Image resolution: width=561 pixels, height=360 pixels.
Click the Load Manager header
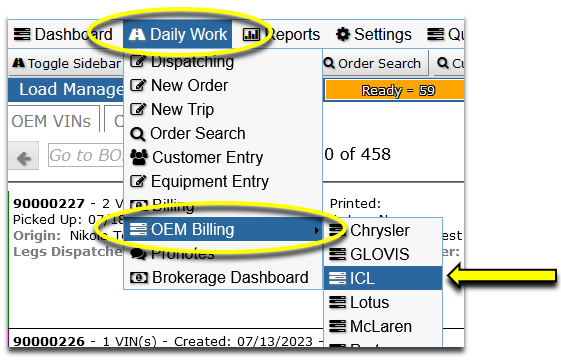point(66,90)
